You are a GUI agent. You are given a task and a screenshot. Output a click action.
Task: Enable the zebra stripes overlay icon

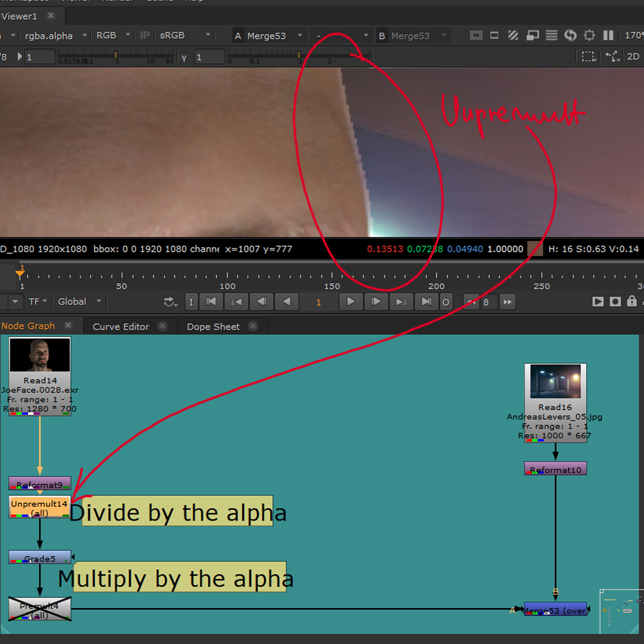(x=513, y=35)
